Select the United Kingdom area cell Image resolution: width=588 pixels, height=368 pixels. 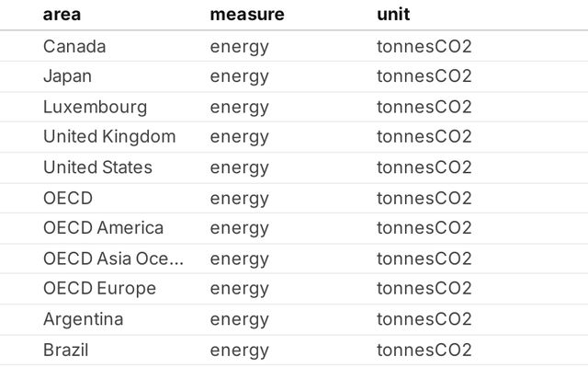click(x=108, y=137)
